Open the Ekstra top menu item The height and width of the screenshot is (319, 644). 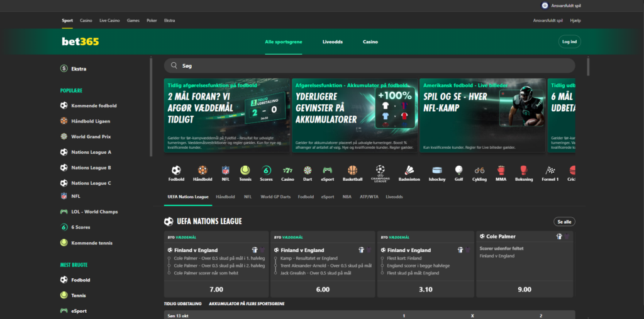169,21
